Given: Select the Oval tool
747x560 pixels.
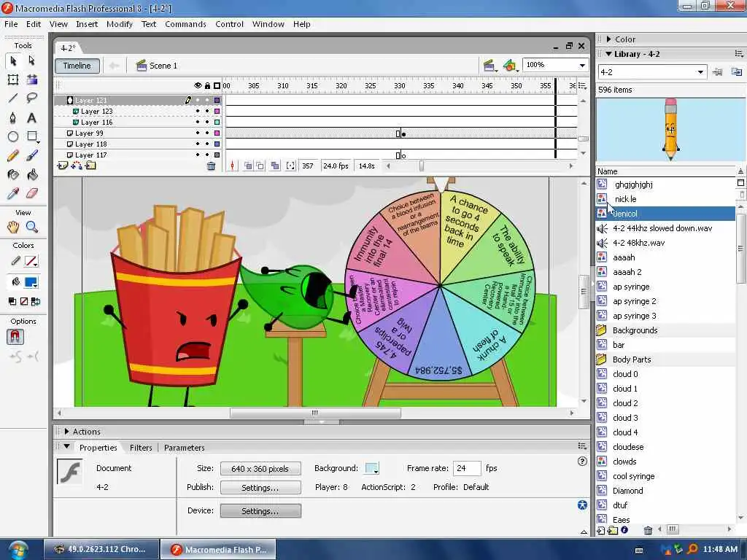Looking at the screenshot, I should (13, 136).
